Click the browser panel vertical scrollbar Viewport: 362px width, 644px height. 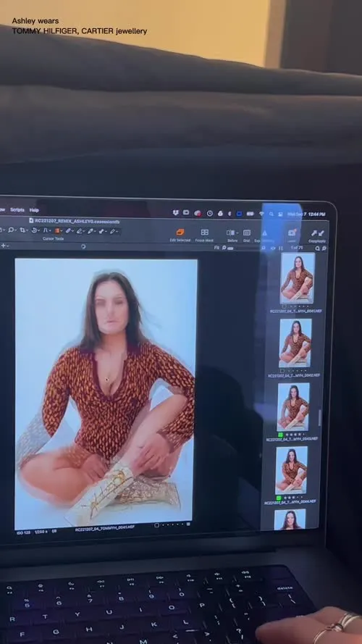(320, 417)
